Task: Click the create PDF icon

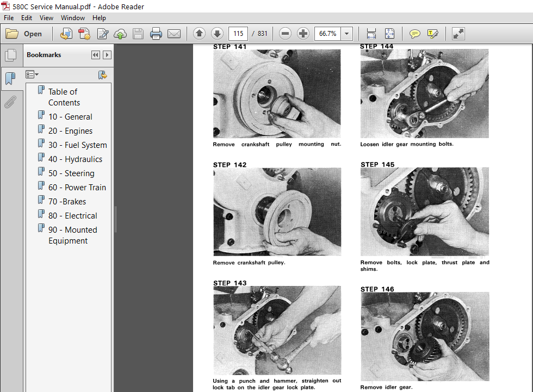Action: 84,34
